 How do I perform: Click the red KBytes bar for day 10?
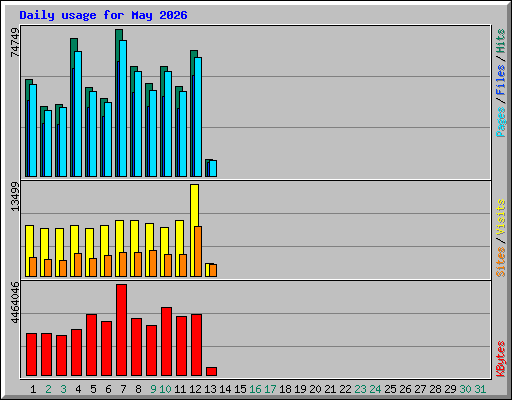[x=167, y=342]
